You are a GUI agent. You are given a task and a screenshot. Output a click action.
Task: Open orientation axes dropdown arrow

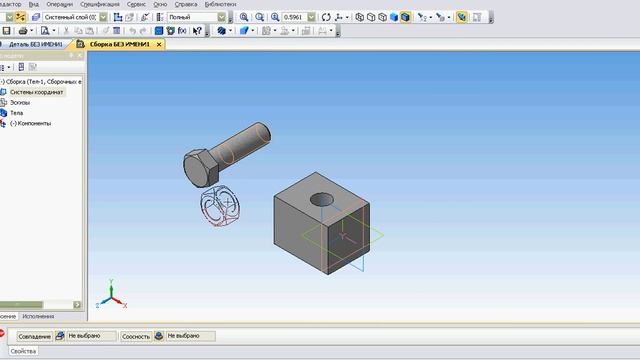pos(347,17)
